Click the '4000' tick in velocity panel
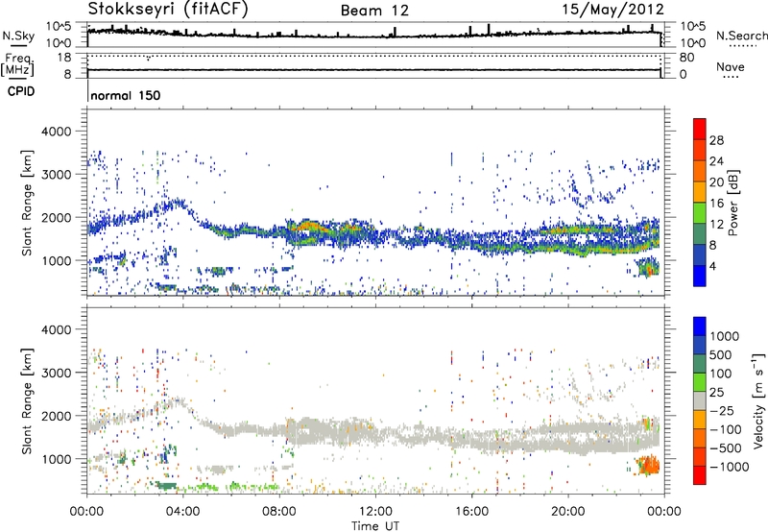Image resolution: width=768 pixels, height=532 pixels. coord(56,329)
